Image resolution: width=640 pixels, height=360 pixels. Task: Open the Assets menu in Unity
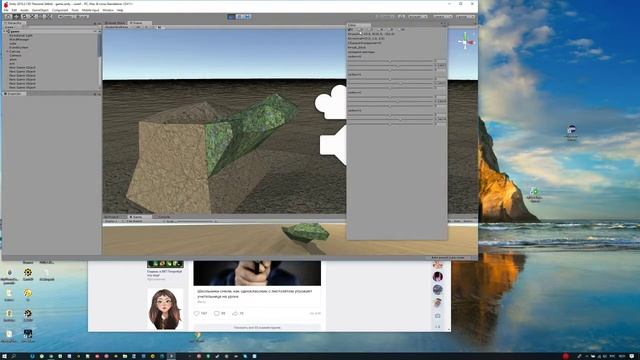click(x=24, y=10)
